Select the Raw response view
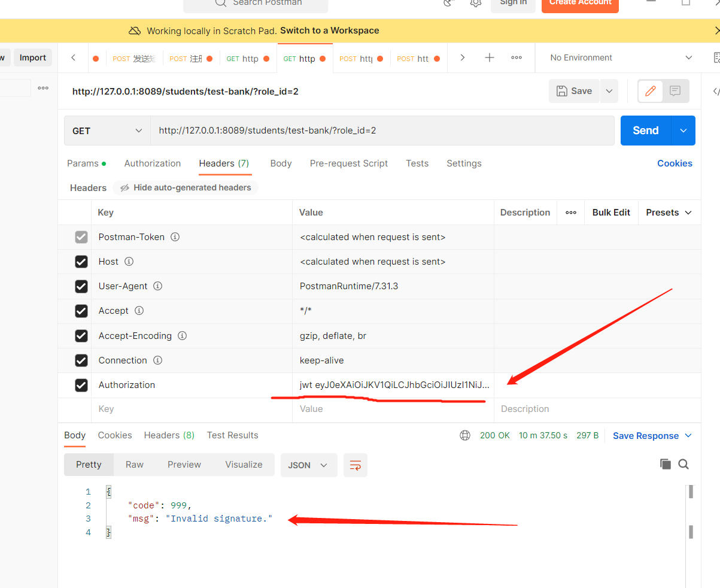720x588 pixels. [135, 465]
